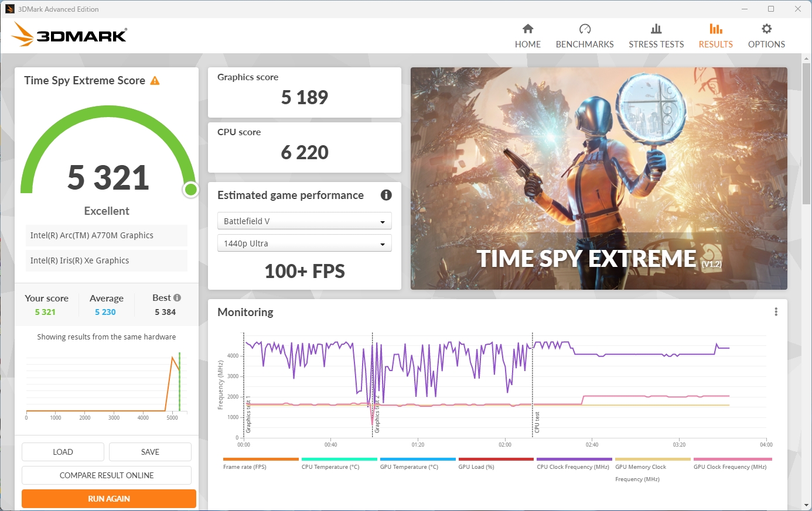Screen dimensions: 812x511
Task: Click the LOAD button
Action: 63,452
